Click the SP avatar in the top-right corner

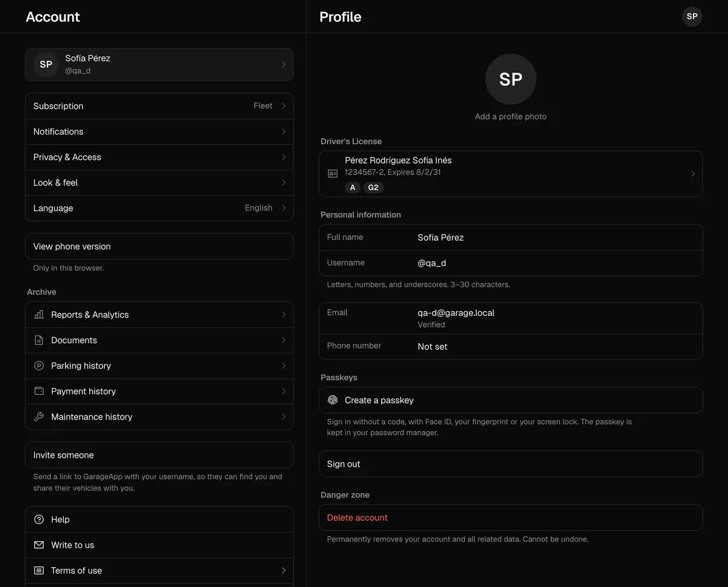point(692,16)
